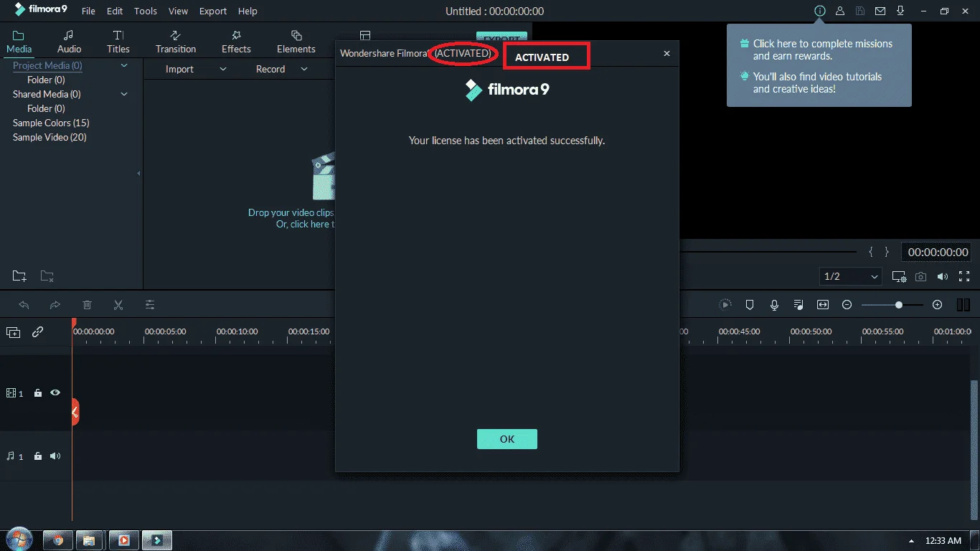This screenshot has height=551, width=980.
Task: Click the trash delete icon
Action: click(87, 305)
